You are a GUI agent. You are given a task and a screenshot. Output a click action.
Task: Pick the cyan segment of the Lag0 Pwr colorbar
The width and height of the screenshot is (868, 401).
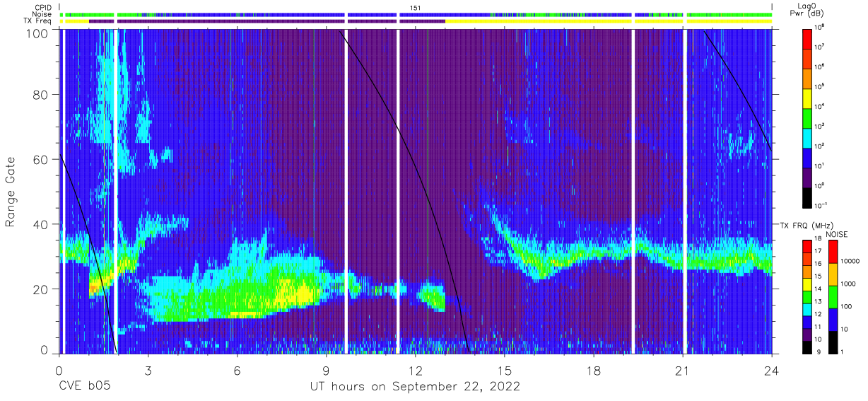coord(808,137)
